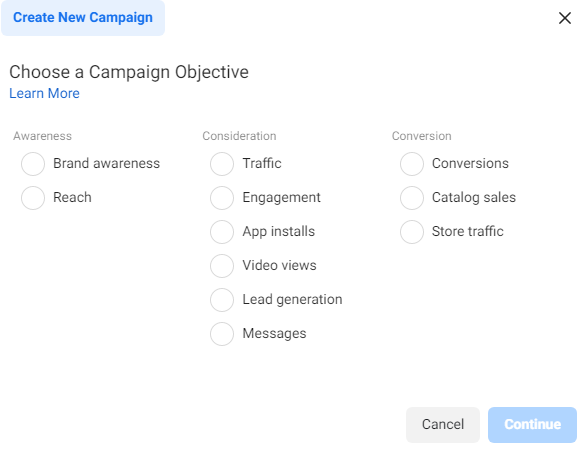Select the Lead generation objective
Image resolution: width=586 pixels, height=450 pixels.
pyautogui.click(x=222, y=300)
